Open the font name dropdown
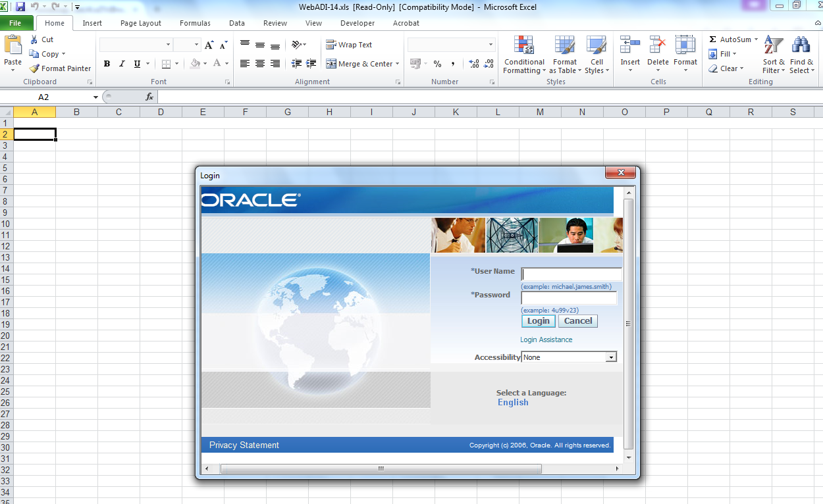823x504 pixels. tap(169, 45)
